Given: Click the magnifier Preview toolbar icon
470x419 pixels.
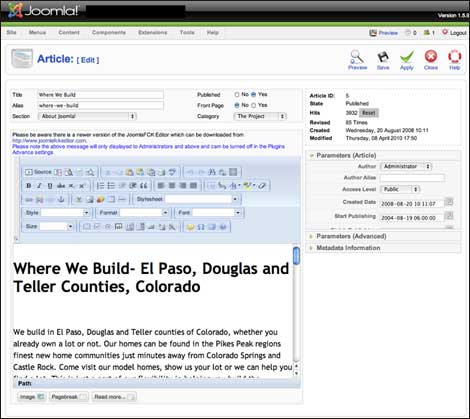Looking at the screenshot, I should [x=357, y=60].
